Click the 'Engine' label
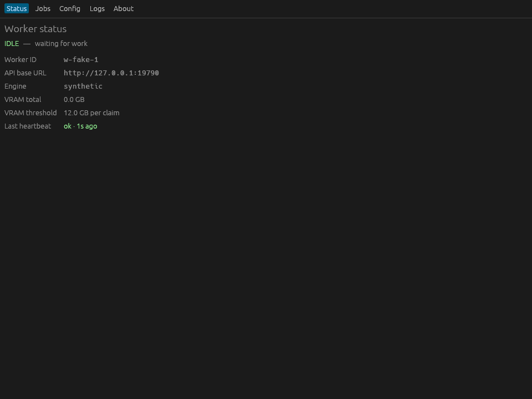 click(x=16, y=86)
